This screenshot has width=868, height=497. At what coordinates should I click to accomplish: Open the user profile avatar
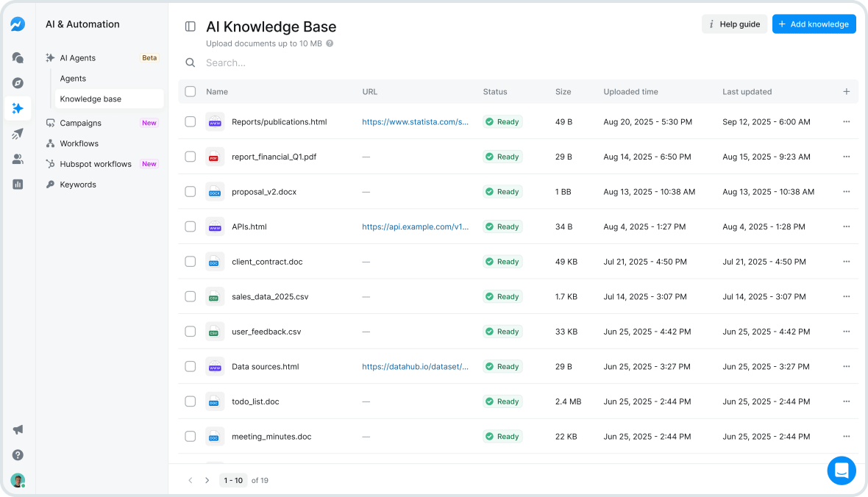point(18,480)
